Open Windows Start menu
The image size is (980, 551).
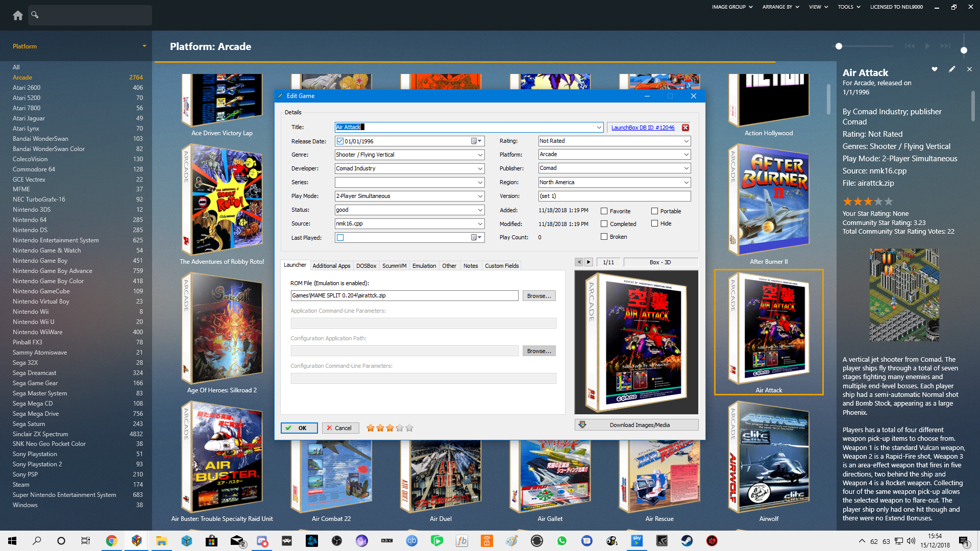(12, 541)
